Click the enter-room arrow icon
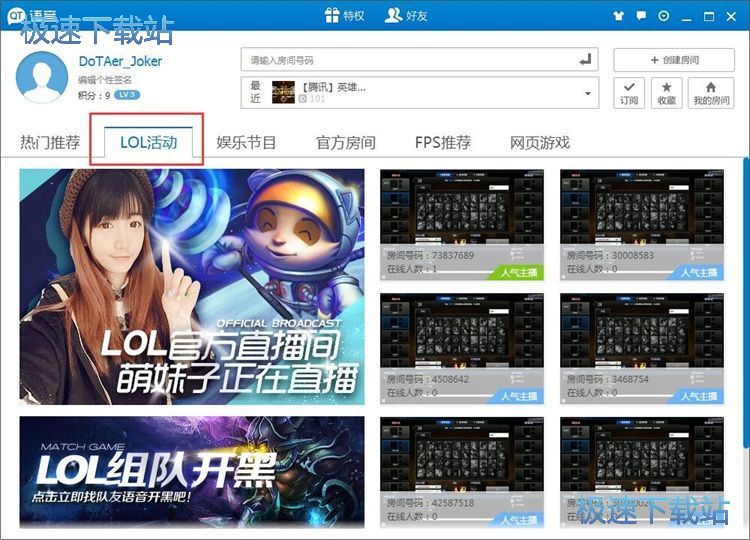Image resolution: width=750 pixels, height=540 pixels. (585, 60)
